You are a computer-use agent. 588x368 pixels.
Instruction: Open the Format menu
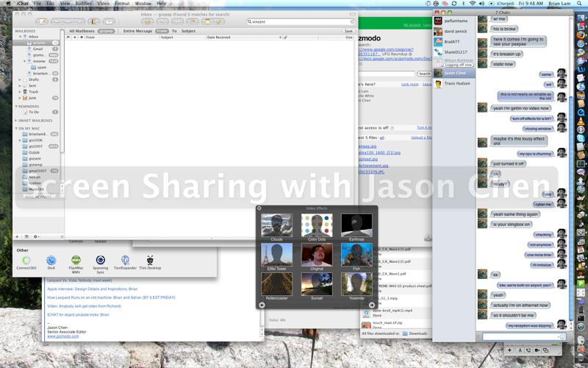[x=122, y=4]
